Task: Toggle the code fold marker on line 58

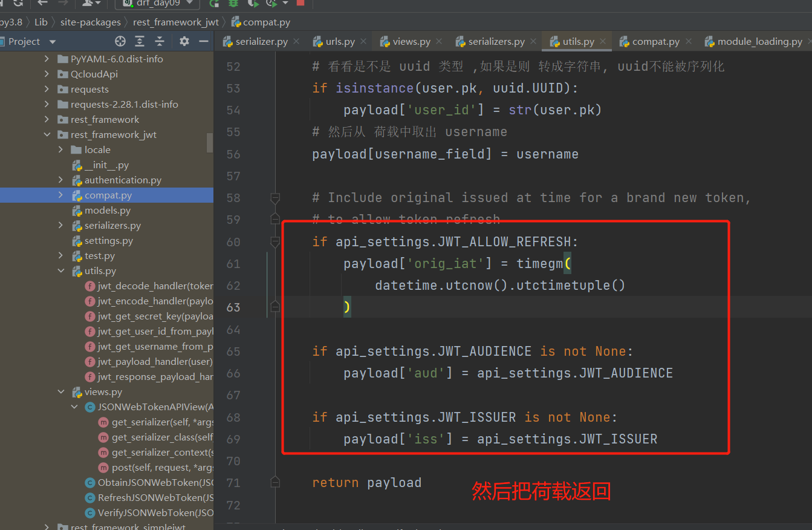Action: (275, 198)
